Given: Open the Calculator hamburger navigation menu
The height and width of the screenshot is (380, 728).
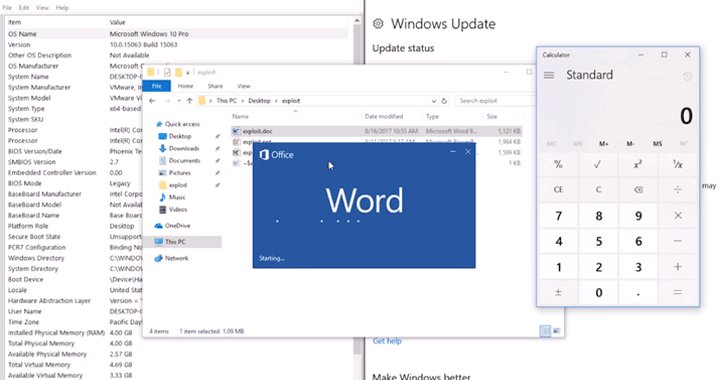Looking at the screenshot, I should (x=549, y=75).
